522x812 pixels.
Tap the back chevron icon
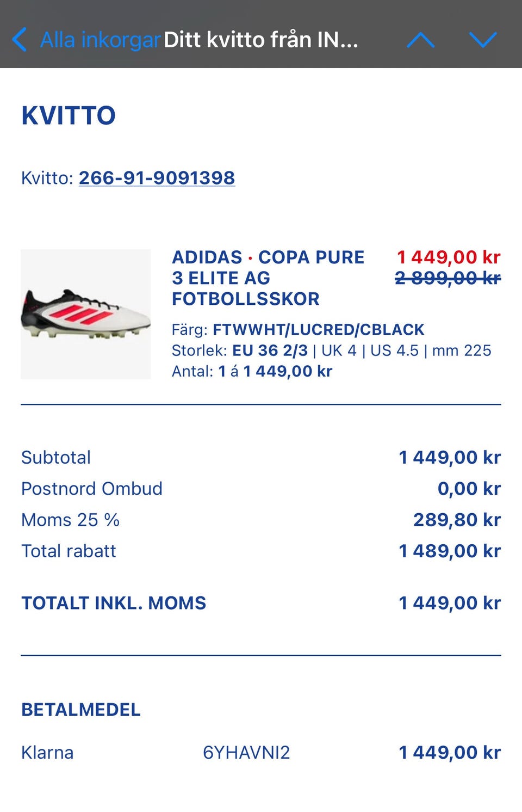[x=20, y=40]
